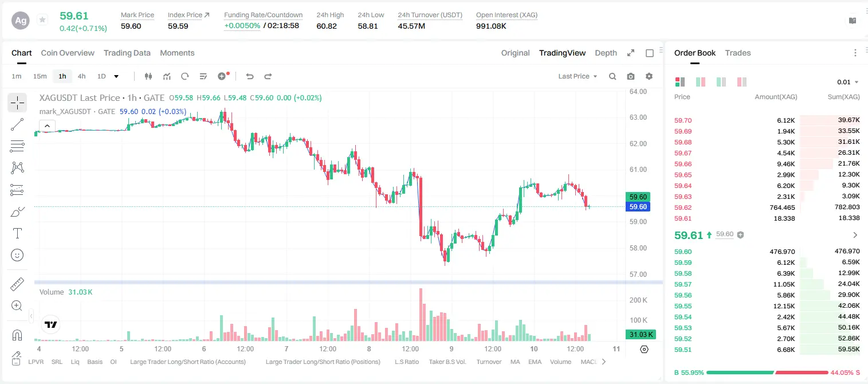
Task: Toggle the magnet snap mode
Action: (x=17, y=335)
